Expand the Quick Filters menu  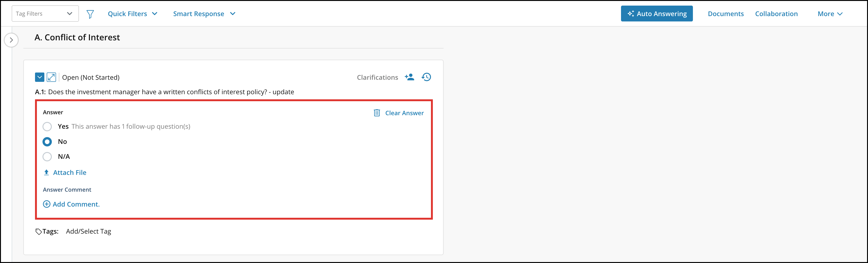point(132,14)
